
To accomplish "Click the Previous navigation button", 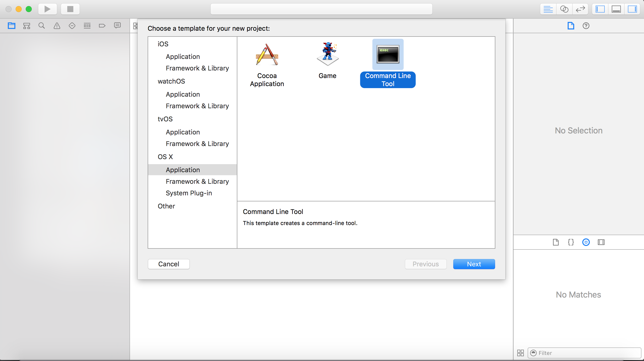I will point(426,264).
